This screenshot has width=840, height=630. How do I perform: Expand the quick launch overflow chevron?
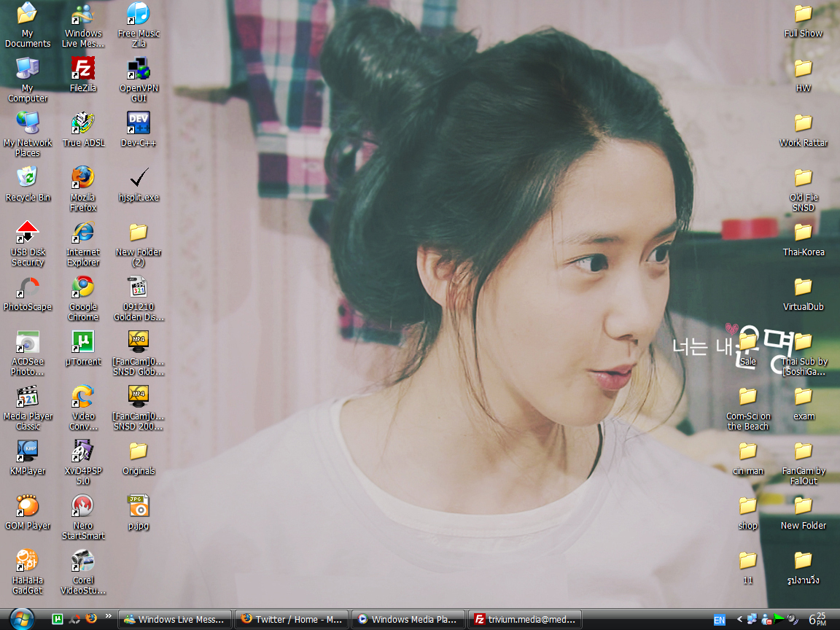click(108, 616)
